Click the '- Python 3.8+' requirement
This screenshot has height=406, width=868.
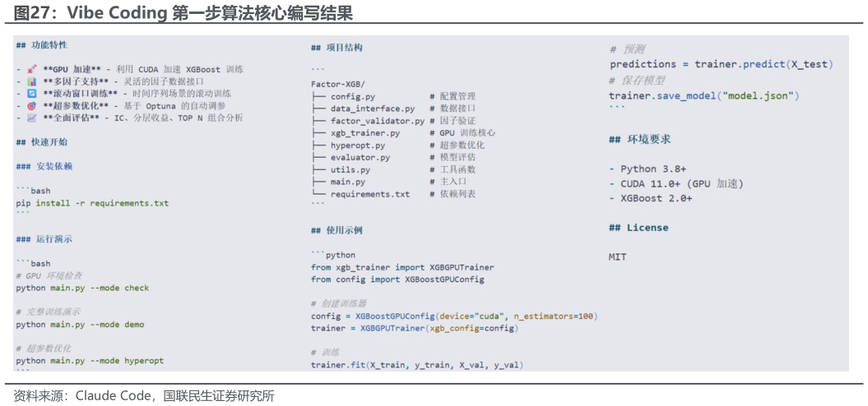(x=649, y=168)
